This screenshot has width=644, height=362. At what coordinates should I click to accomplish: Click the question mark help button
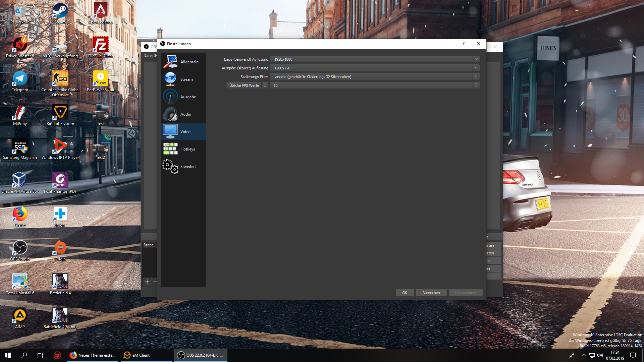pos(464,44)
